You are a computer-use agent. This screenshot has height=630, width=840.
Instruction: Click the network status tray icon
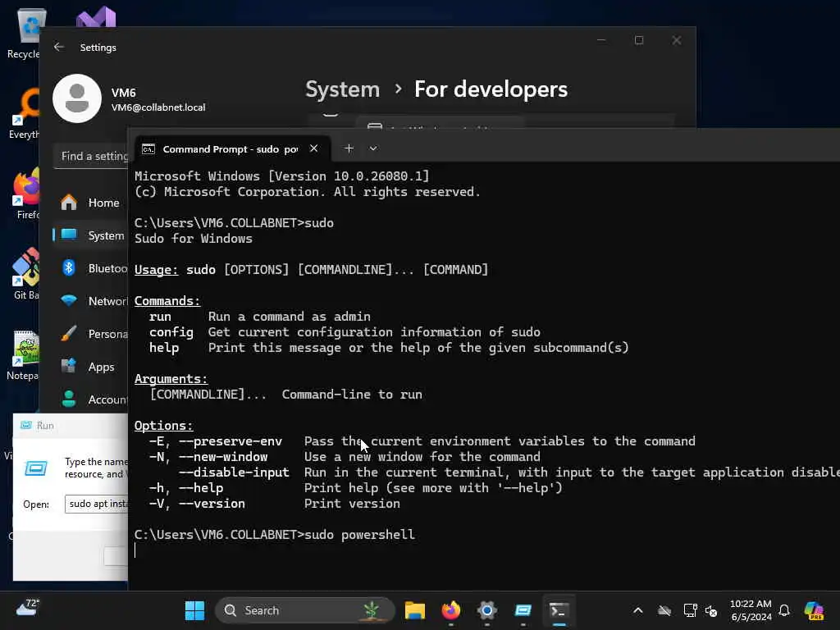[x=690, y=610]
